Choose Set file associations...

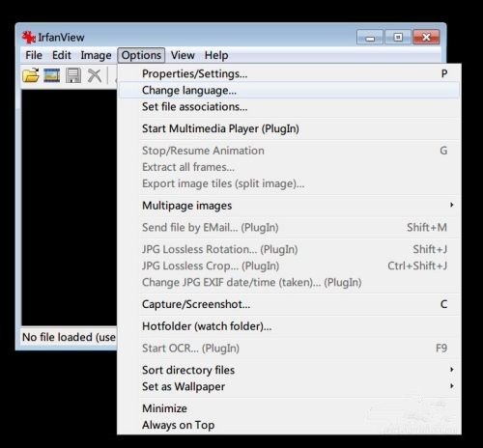click(289, 106)
